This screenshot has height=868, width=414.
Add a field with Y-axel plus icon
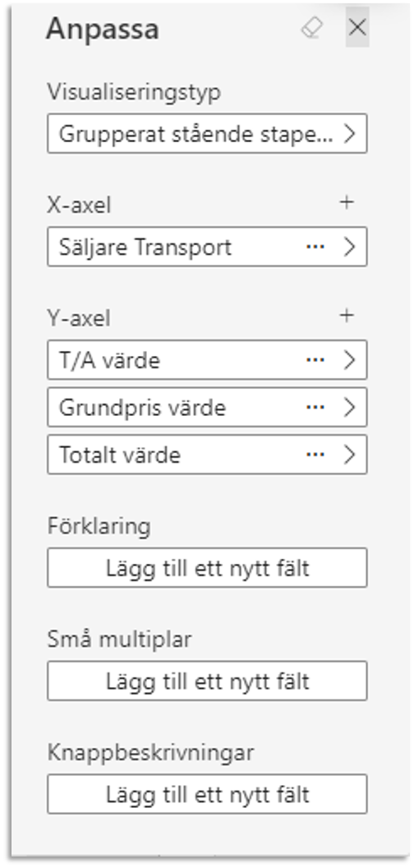coord(347,316)
